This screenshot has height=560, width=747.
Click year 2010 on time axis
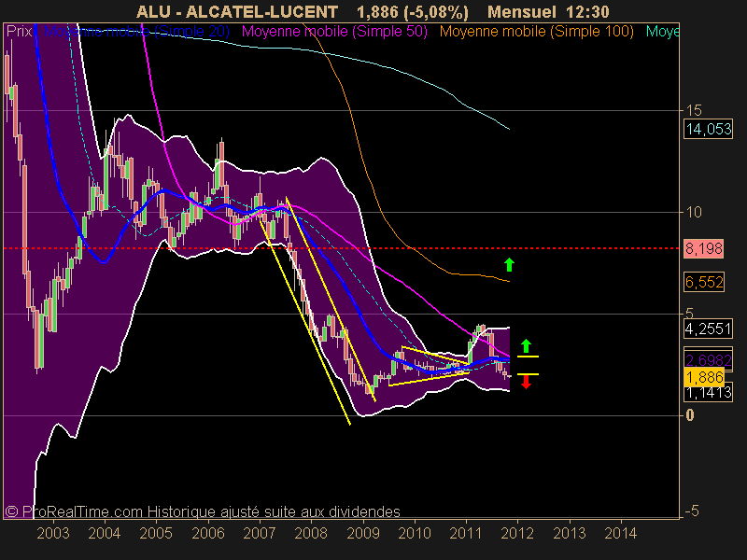(x=415, y=533)
